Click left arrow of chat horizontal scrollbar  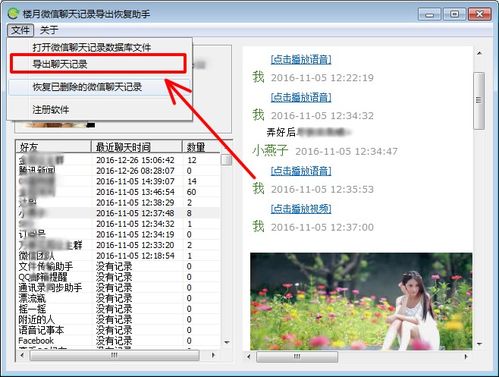pyautogui.click(x=249, y=356)
